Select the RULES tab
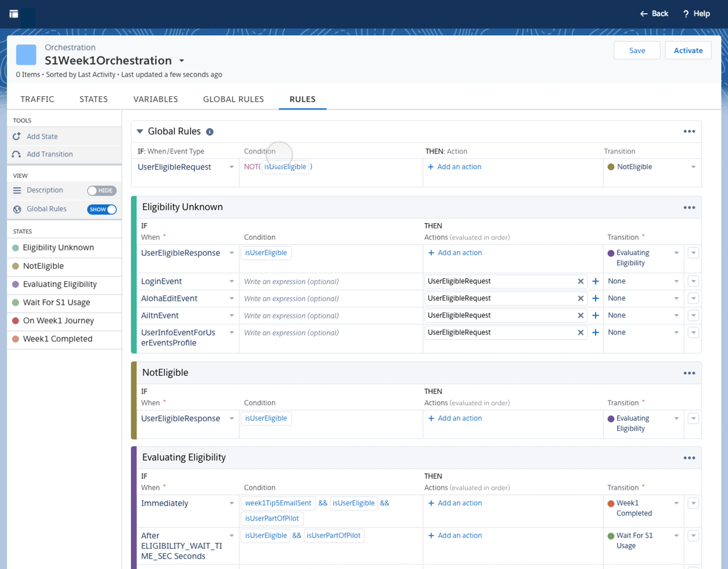The image size is (728, 569). (x=303, y=99)
